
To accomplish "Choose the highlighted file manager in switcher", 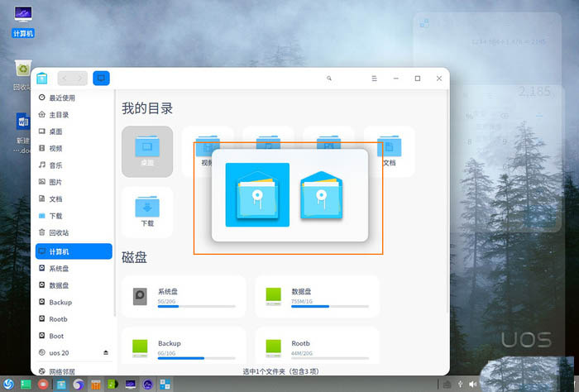I will coord(257,195).
